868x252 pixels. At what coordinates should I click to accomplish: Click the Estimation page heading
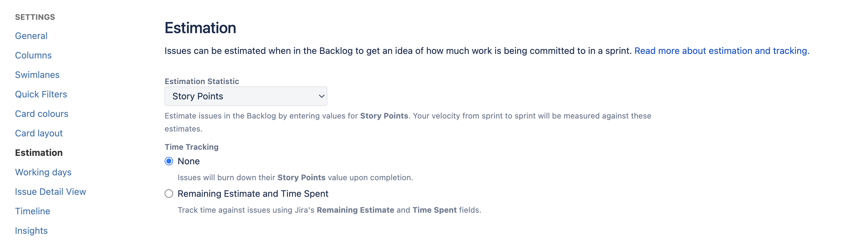point(200,28)
